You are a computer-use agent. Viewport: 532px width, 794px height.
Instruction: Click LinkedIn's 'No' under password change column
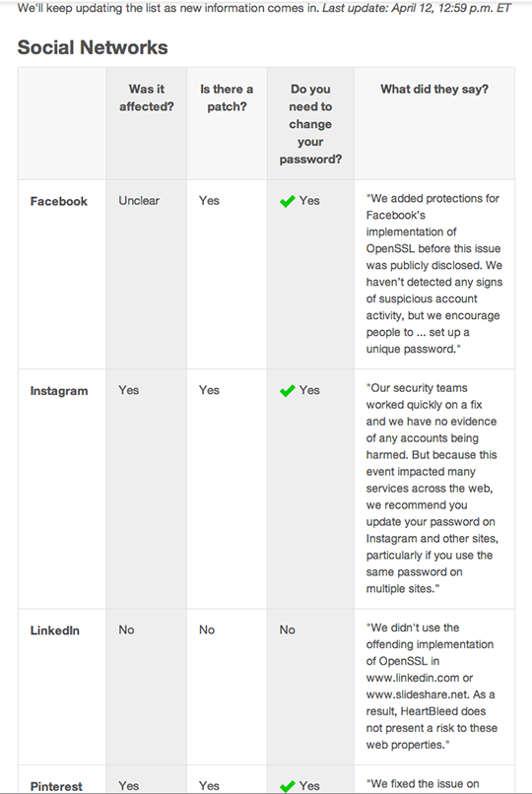(287, 629)
